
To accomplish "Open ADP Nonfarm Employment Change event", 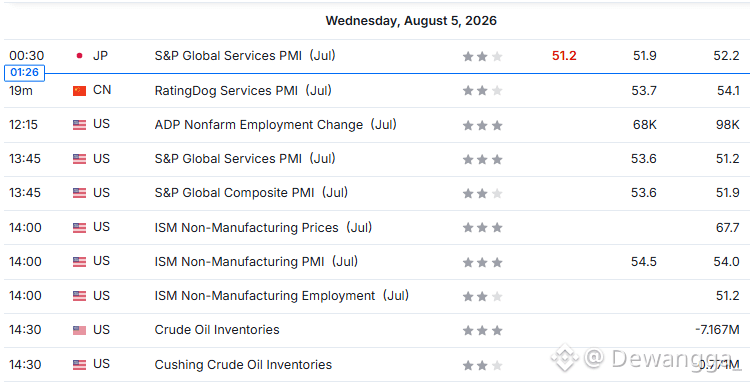I will click(276, 125).
